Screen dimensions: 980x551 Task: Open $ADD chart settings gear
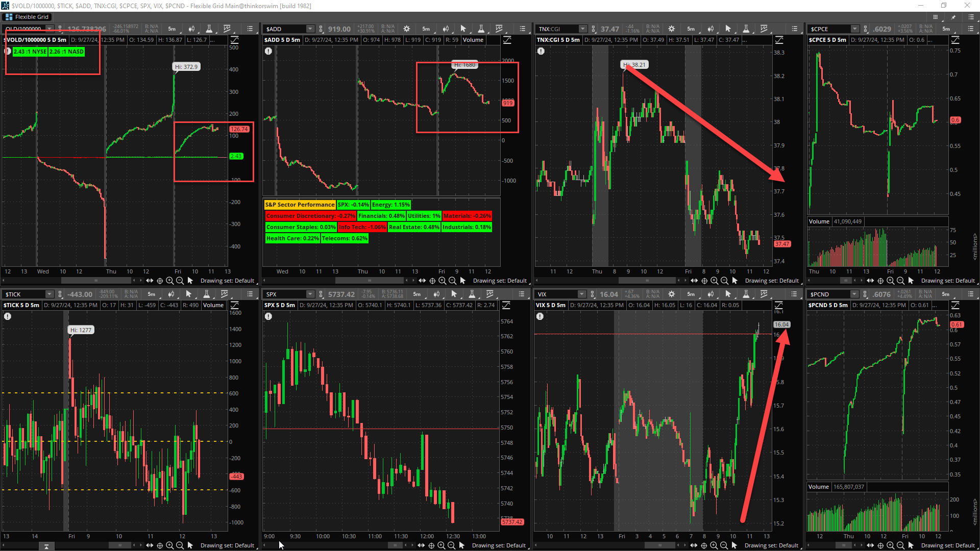pos(407,29)
